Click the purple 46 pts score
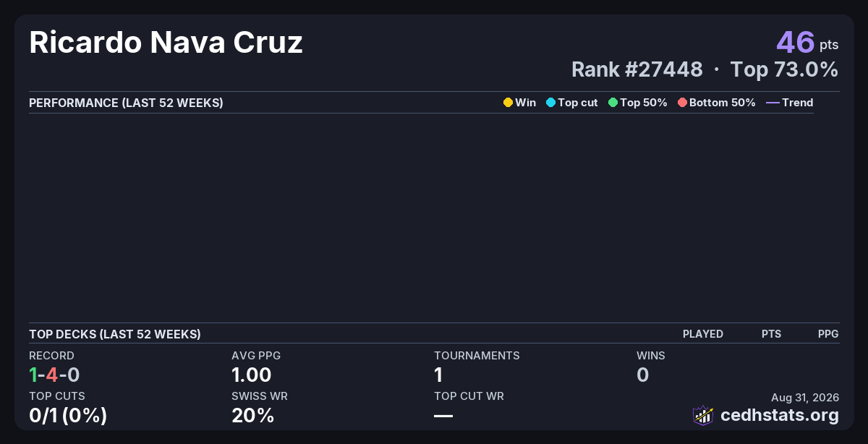This screenshot has width=868, height=444. pos(807,43)
